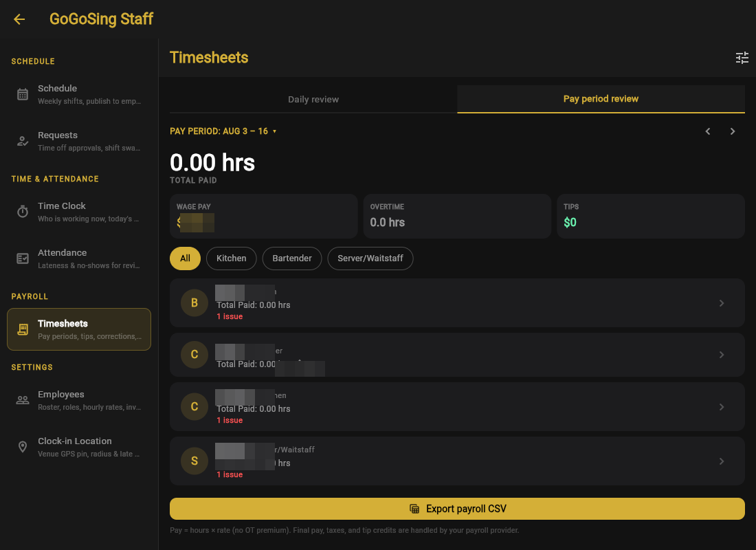Click the Overtime 0.0 hrs card
The height and width of the screenshot is (550, 756).
click(x=457, y=216)
